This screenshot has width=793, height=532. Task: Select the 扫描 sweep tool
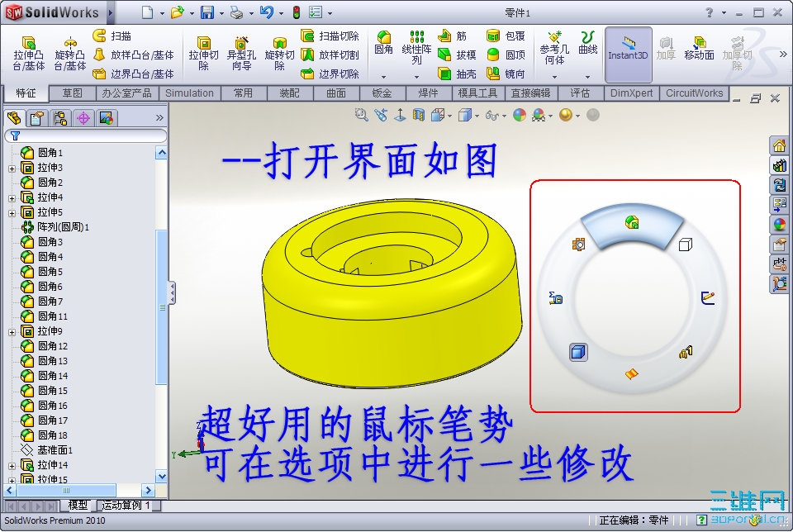point(112,36)
